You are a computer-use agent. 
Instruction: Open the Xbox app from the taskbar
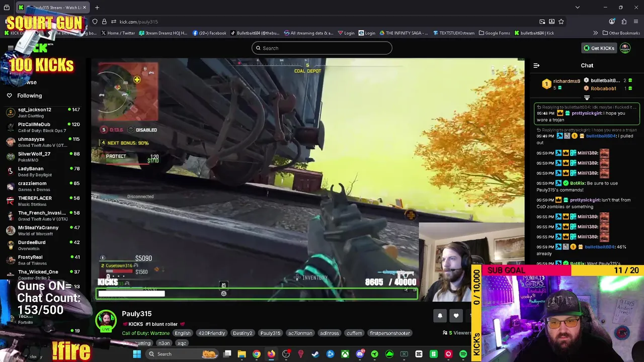click(x=345, y=354)
